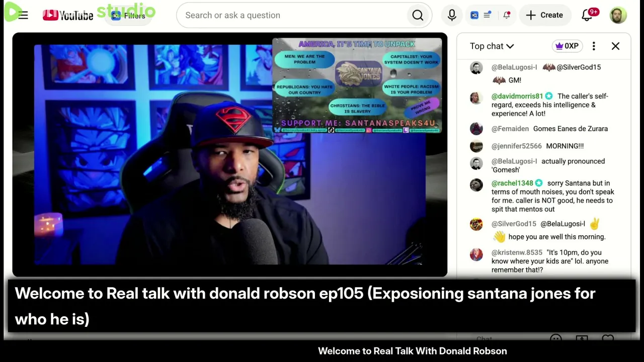Viewport: 644px width, 362px height.
Task: Go to YouTube home via logo
Action: coord(68,15)
